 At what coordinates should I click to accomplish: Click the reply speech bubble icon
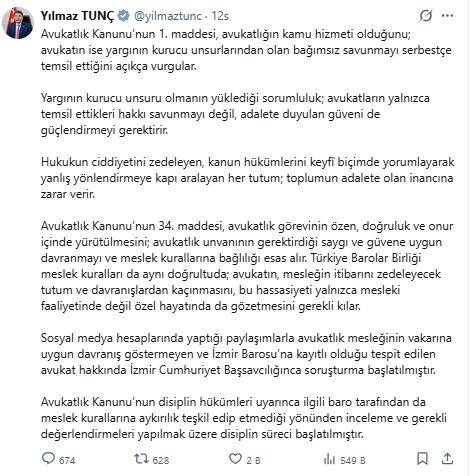pyautogui.click(x=48, y=458)
